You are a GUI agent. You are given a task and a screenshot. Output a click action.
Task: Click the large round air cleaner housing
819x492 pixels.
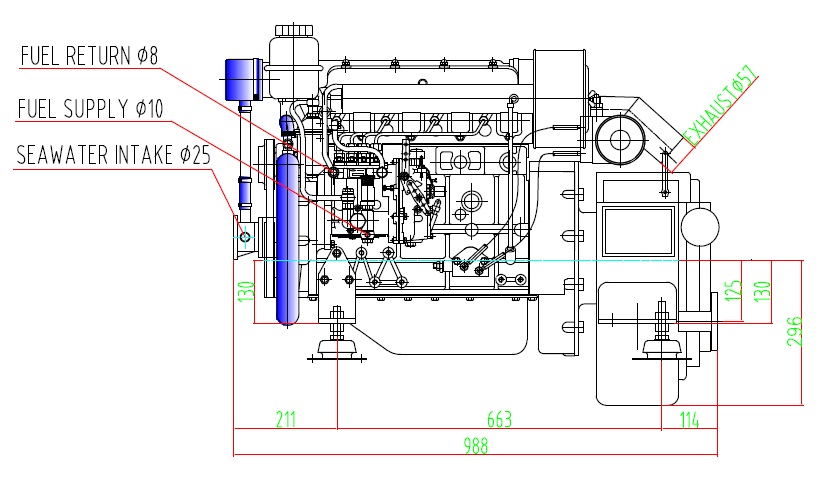(x=560, y=99)
